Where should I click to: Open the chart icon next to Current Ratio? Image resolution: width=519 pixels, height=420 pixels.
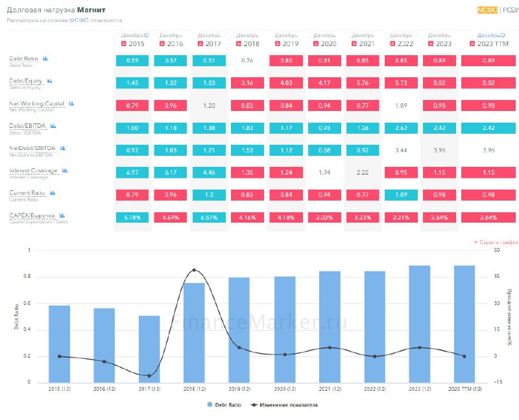point(53,193)
